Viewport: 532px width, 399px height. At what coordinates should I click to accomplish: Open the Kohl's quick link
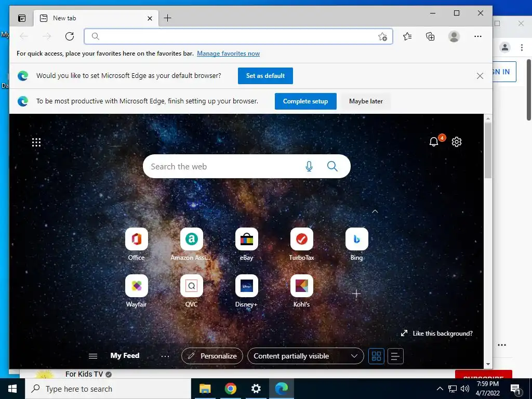[302, 291]
